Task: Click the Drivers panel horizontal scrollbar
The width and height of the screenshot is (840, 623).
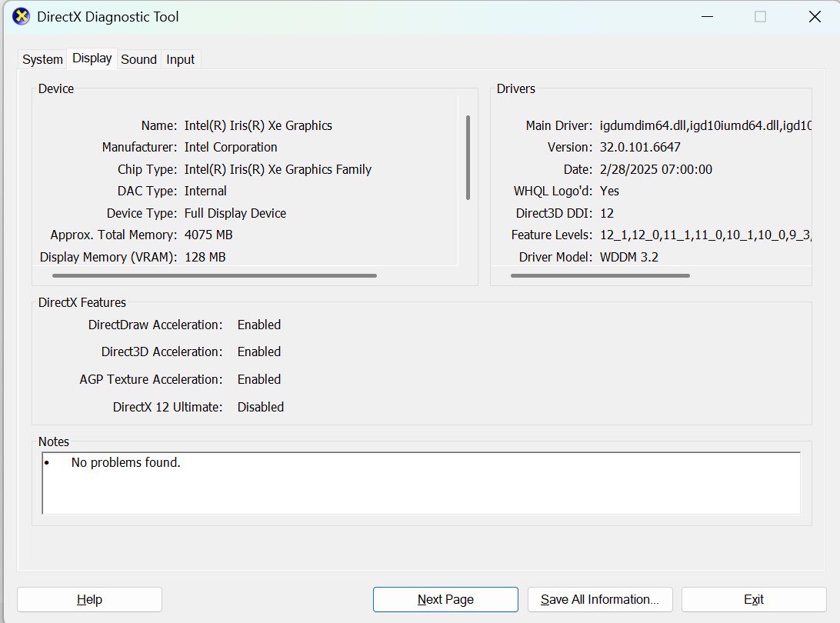Action: pyautogui.click(x=600, y=275)
